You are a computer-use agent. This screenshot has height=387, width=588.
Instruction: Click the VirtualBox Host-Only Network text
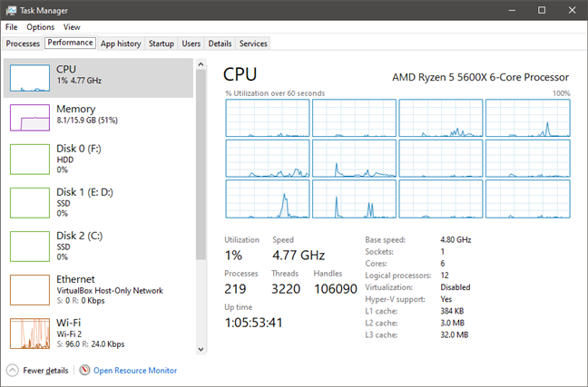110,291
